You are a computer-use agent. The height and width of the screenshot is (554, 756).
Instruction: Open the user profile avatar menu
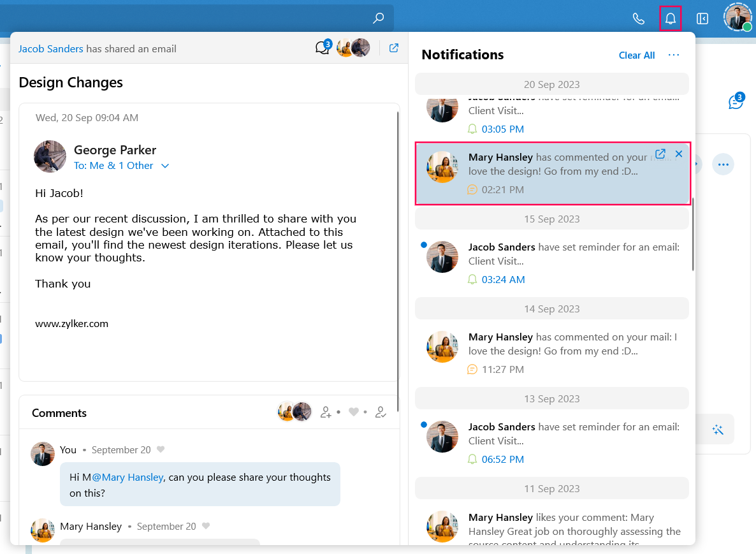click(x=738, y=18)
